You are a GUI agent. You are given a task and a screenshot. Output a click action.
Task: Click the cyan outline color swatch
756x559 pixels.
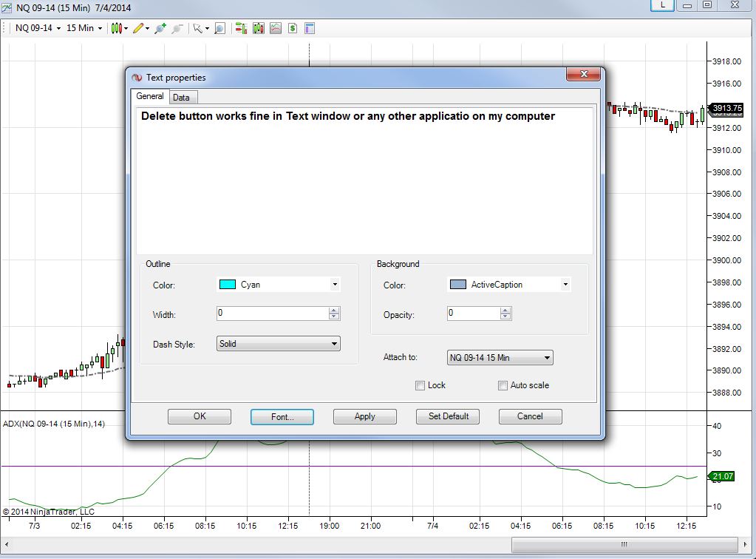pos(228,285)
